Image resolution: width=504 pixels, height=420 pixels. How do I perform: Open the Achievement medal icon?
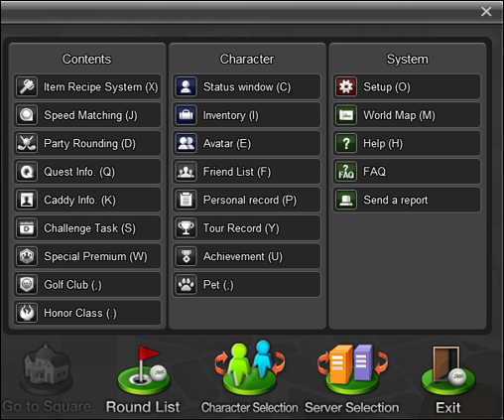click(187, 256)
